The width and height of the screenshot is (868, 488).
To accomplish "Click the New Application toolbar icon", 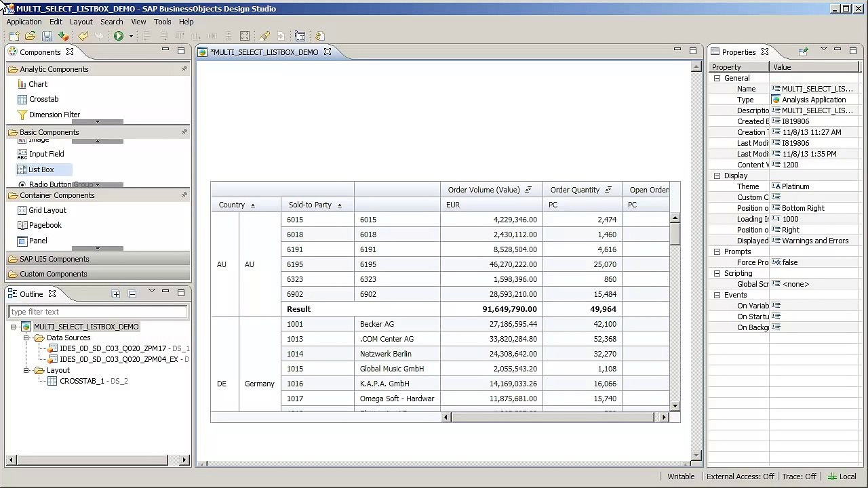I will tap(14, 36).
